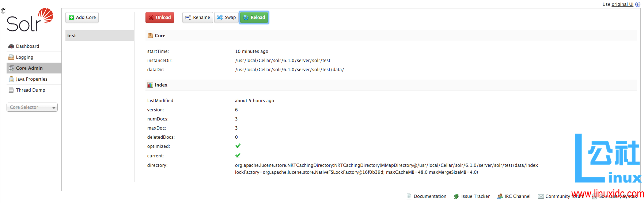Viewport: 644px width, 203px height.
Task: Reload the test core
Action: coord(254,18)
